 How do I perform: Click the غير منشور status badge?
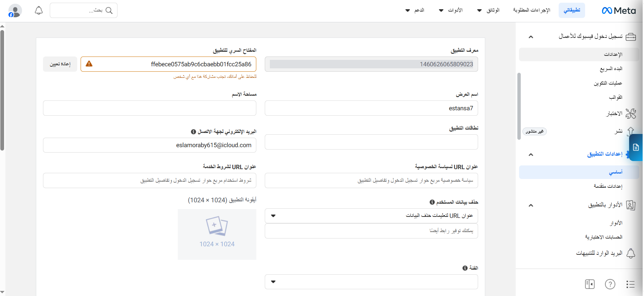click(534, 131)
